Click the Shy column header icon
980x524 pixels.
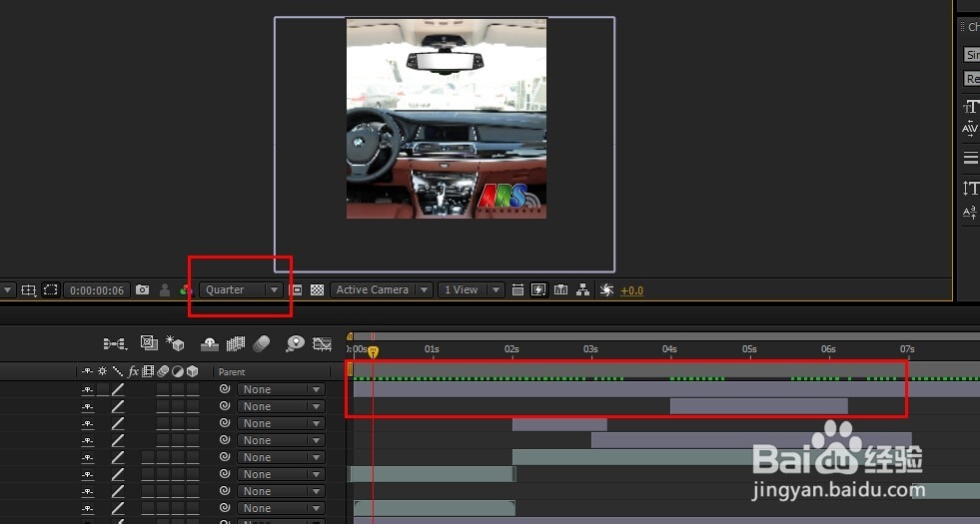pos(88,371)
